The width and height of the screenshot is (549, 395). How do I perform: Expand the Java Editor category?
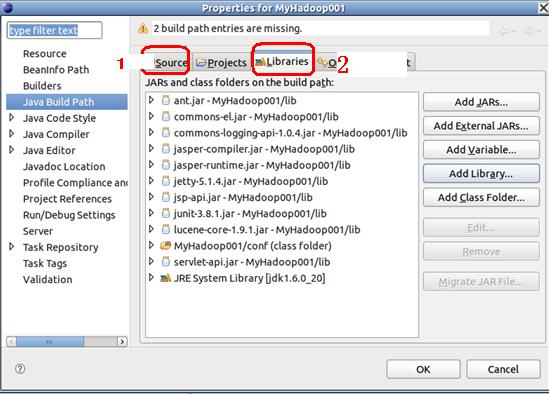click(x=12, y=150)
